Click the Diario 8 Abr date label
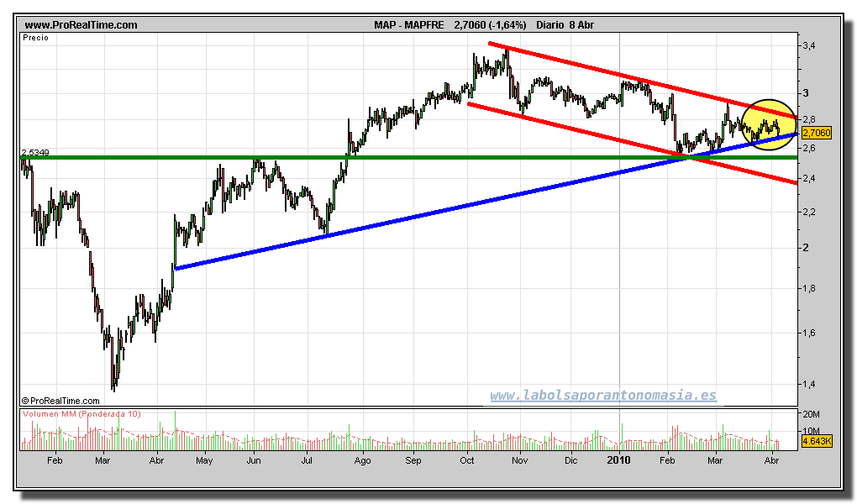857x504 pixels. (565, 24)
